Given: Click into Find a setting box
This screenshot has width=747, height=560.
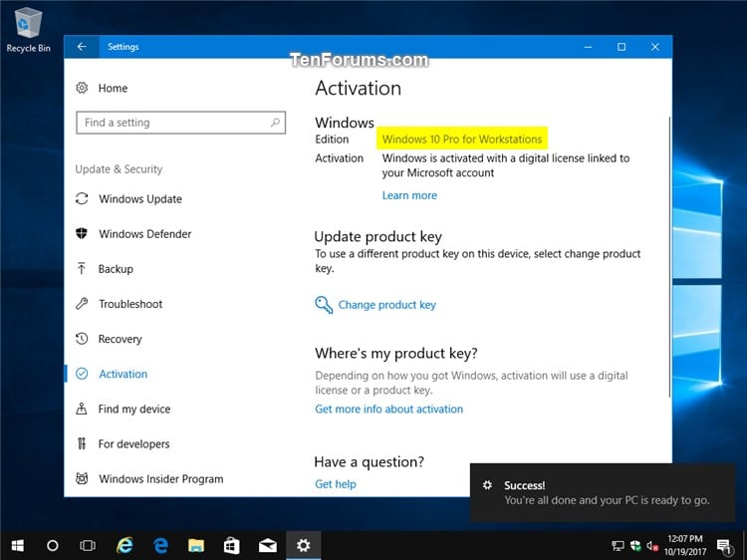Looking at the screenshot, I should pos(180,123).
